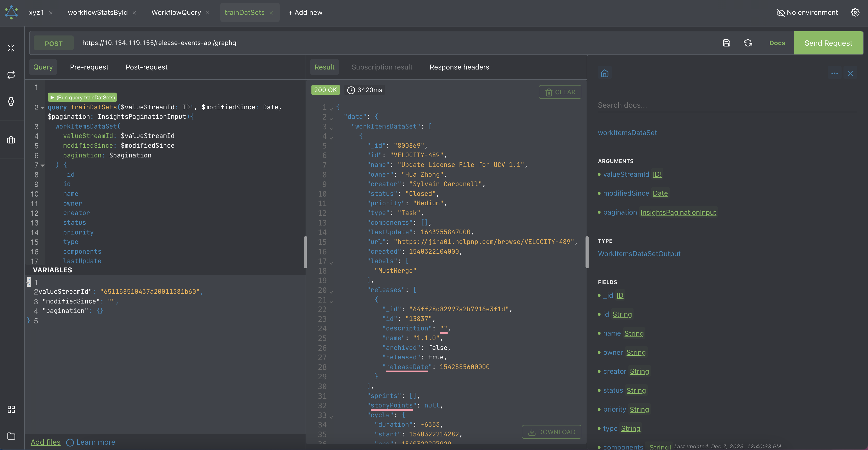Click the POST method selector
Image resolution: width=868 pixels, height=450 pixels.
[54, 43]
